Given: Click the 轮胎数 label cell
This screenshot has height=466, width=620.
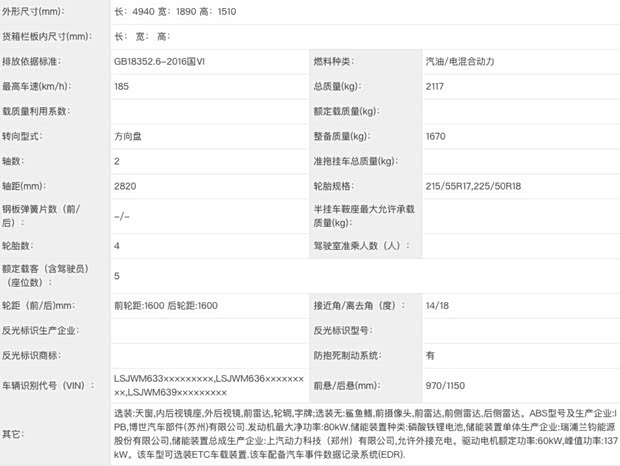Looking at the screenshot, I should [x=21, y=244].
